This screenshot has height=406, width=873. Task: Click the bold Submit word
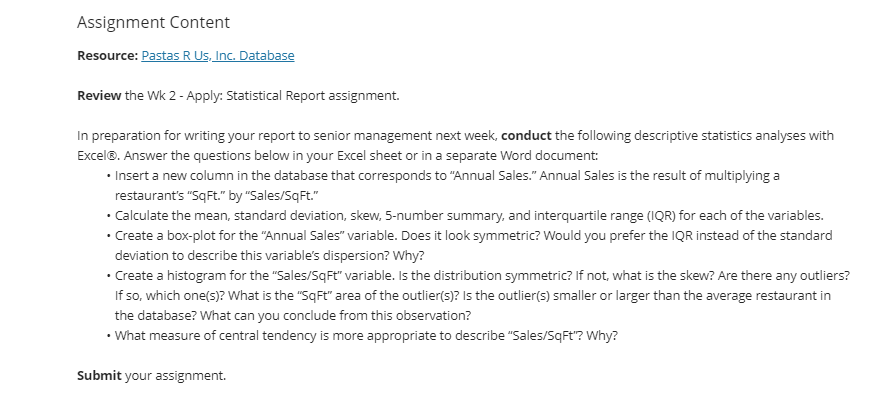coord(99,375)
